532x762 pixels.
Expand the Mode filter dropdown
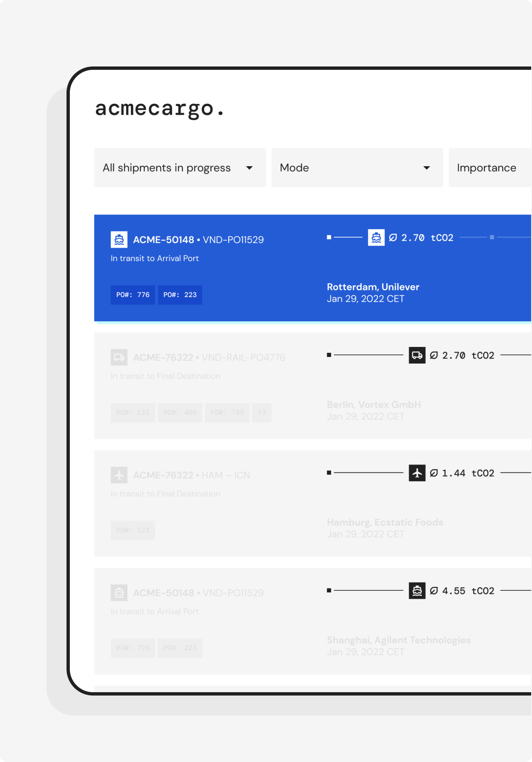pyautogui.click(x=357, y=168)
